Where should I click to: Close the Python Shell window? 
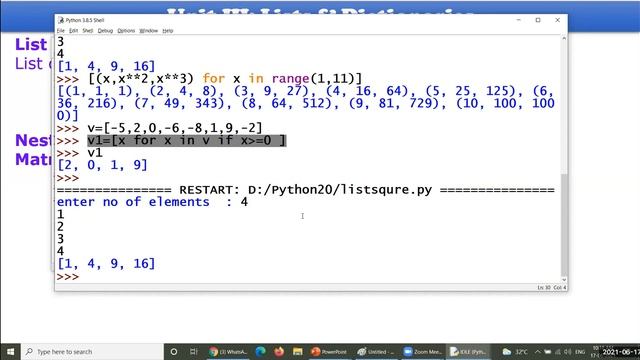[x=557, y=20]
